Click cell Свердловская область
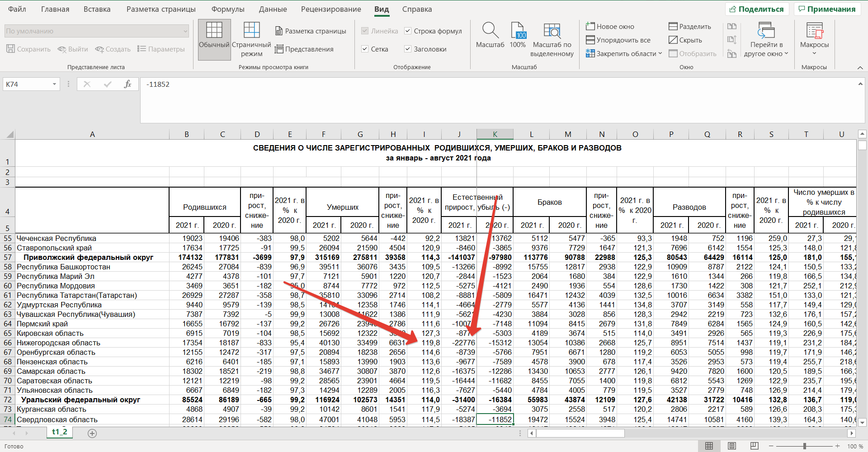Image resolution: width=868 pixels, height=452 pixels. tap(92, 419)
